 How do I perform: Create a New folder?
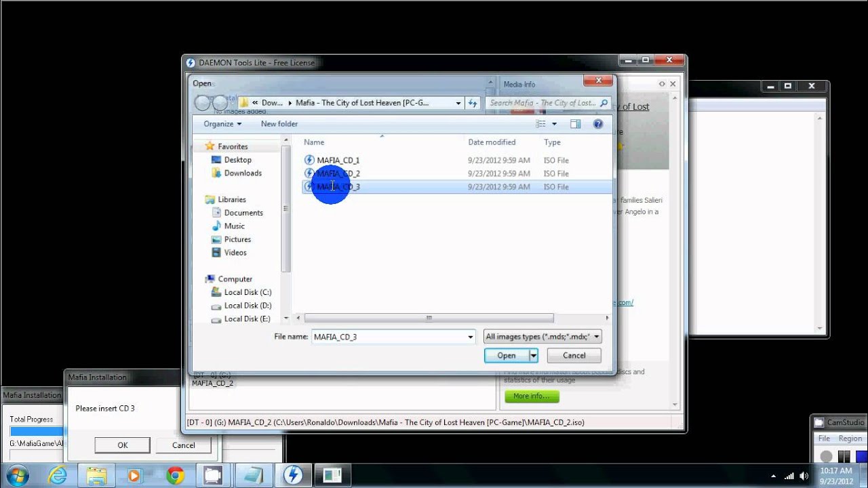click(x=279, y=124)
